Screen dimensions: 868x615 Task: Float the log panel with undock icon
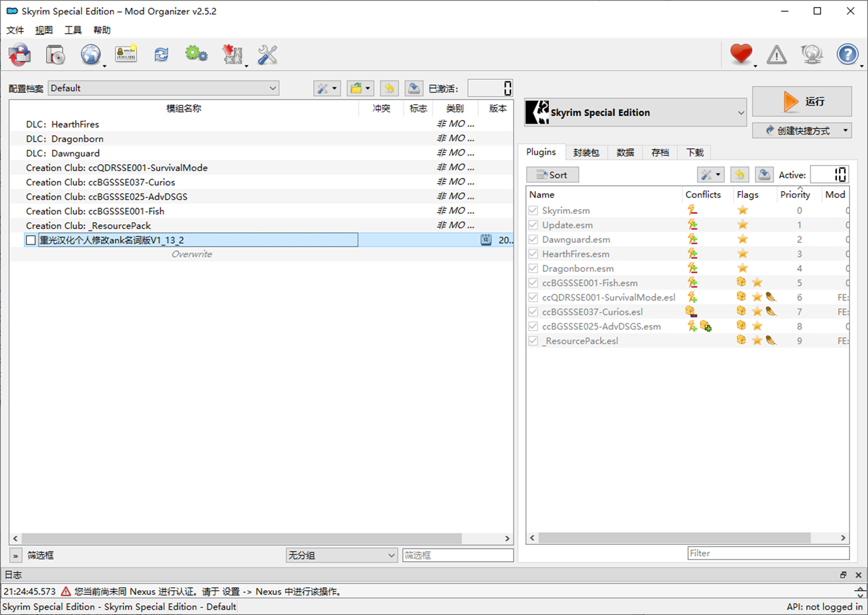843,575
